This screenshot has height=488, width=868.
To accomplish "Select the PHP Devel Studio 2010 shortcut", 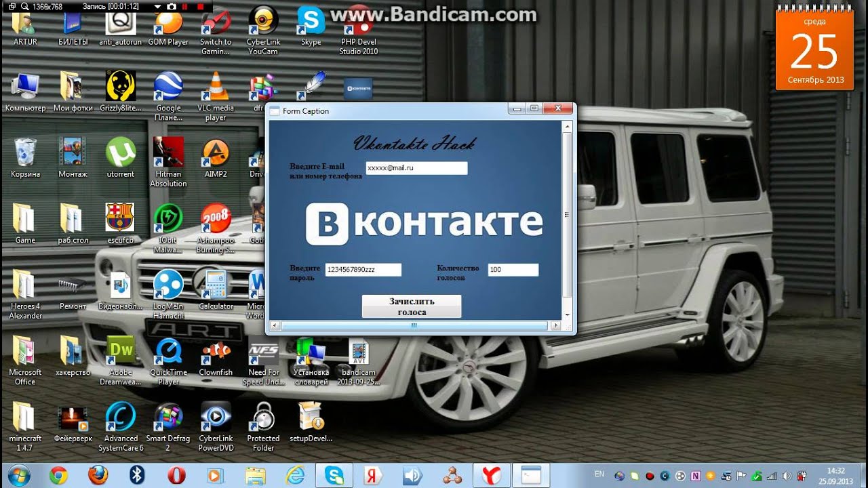I will pos(359,33).
